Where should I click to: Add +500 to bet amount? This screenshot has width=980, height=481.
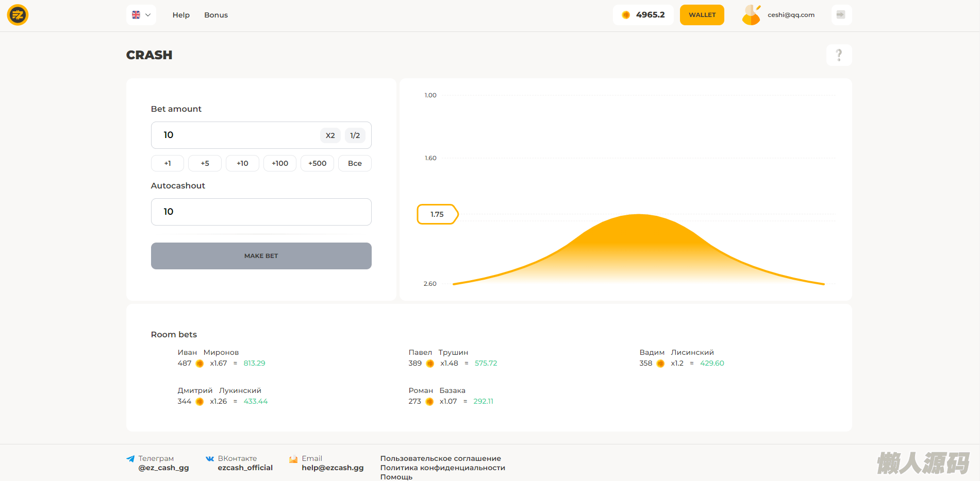point(317,163)
